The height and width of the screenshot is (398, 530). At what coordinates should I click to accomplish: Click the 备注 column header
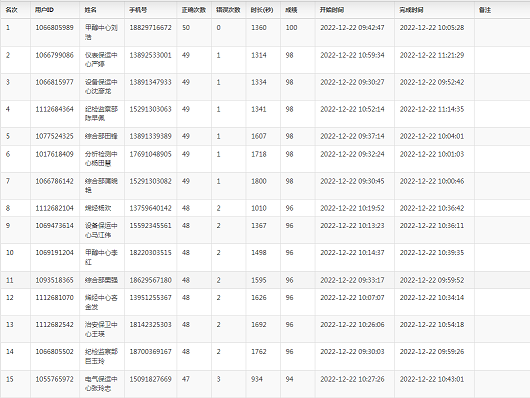485,10
